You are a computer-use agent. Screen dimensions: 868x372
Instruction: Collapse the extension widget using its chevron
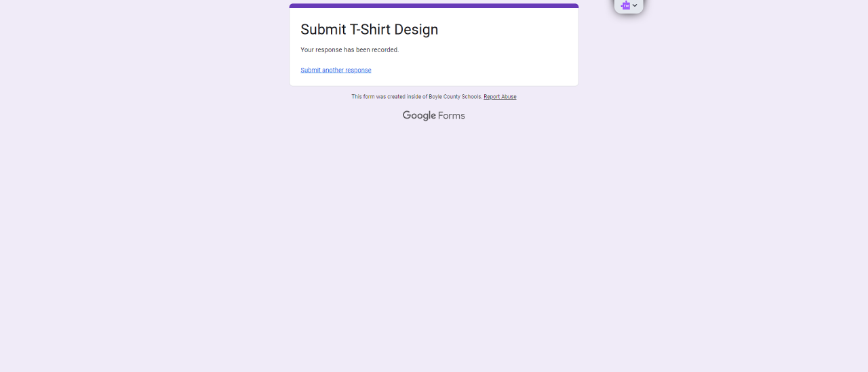pos(635,5)
